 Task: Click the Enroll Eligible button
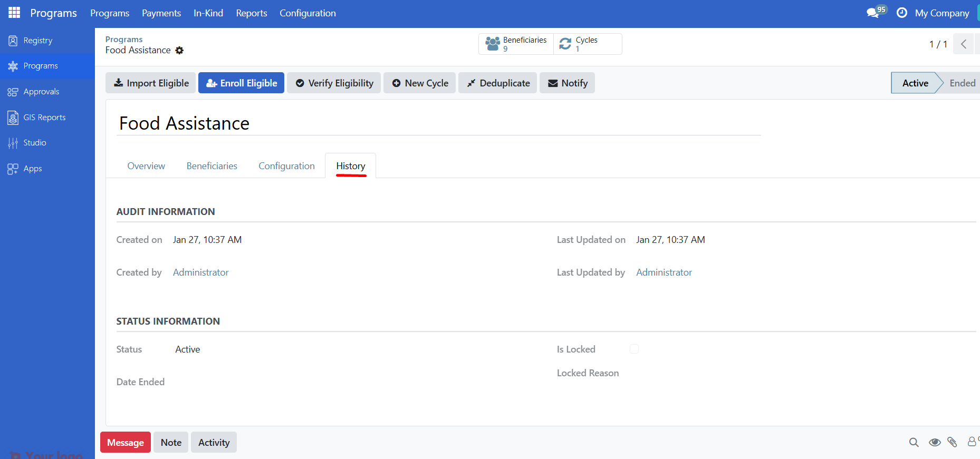[x=241, y=83]
